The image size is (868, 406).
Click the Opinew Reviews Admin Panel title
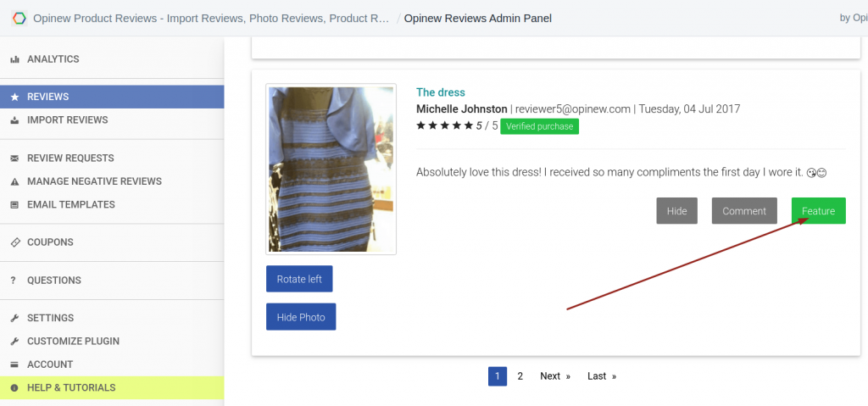[478, 19]
